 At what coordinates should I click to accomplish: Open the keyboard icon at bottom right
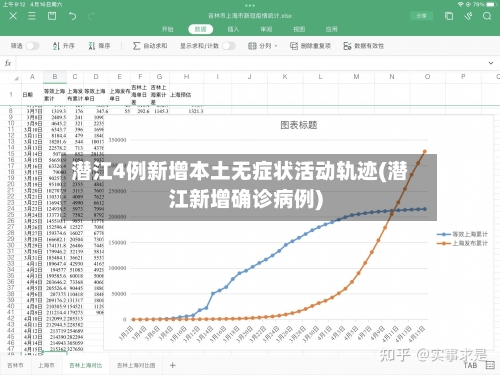[x=490, y=365]
